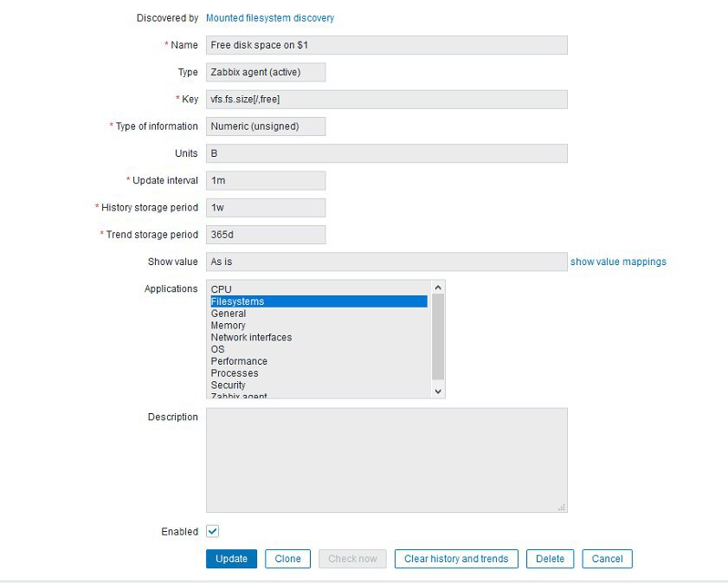
Task: Click the Clone button
Action: pos(288,559)
